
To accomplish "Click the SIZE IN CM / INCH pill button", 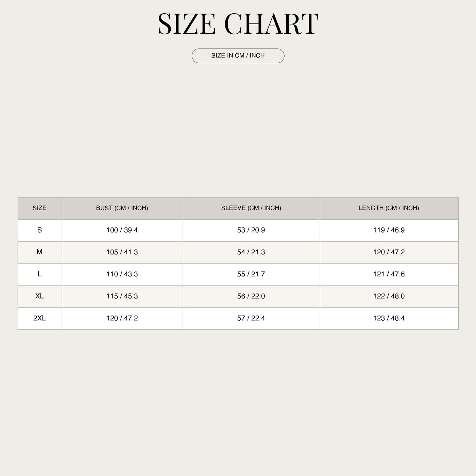I will click(238, 56).
